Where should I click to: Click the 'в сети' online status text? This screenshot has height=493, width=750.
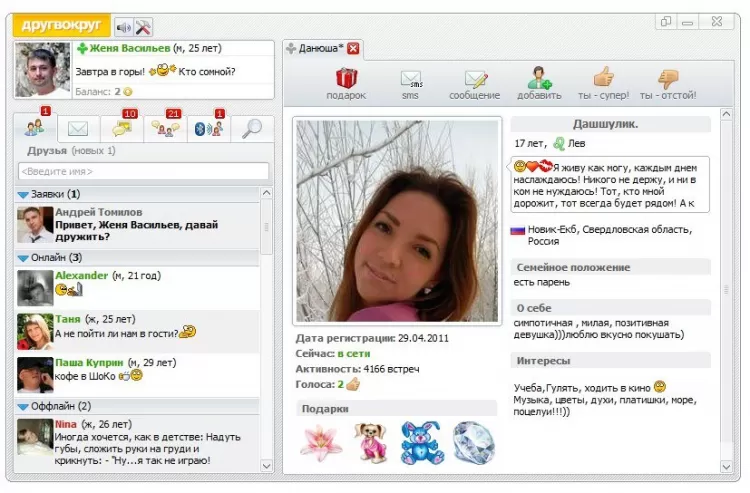coord(353,354)
